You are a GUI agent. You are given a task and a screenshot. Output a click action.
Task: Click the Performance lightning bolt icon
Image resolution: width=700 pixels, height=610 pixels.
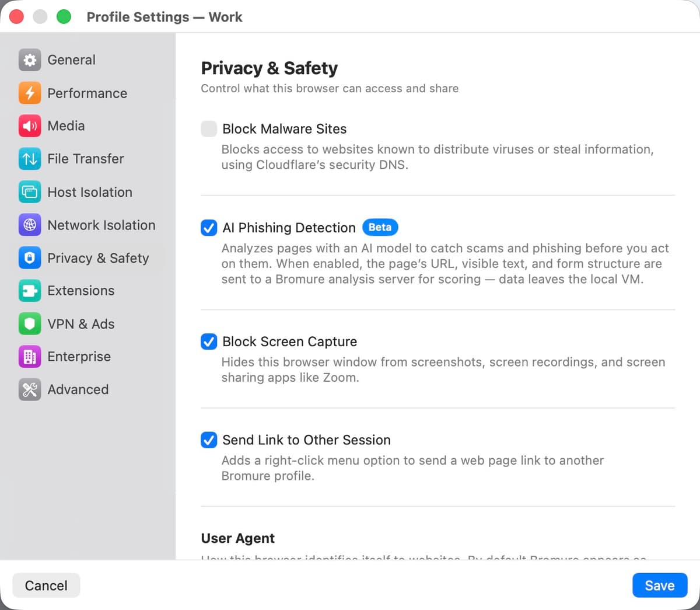[30, 93]
